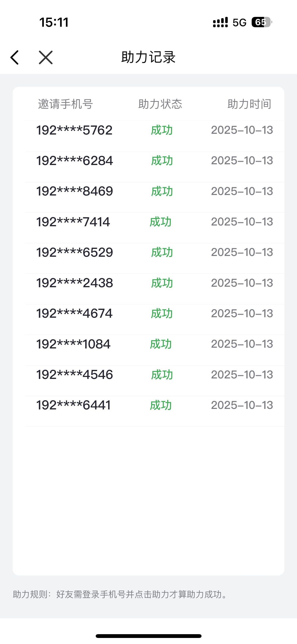Select the 邀请手机号 column header
Viewport: 297px width, 644px height.
65,104
